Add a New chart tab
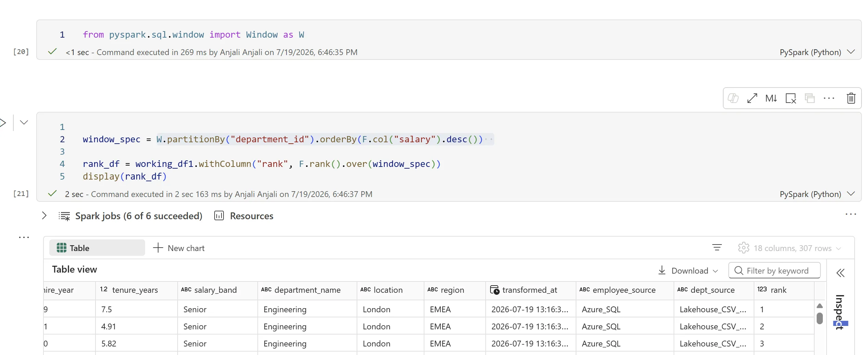 tap(179, 248)
